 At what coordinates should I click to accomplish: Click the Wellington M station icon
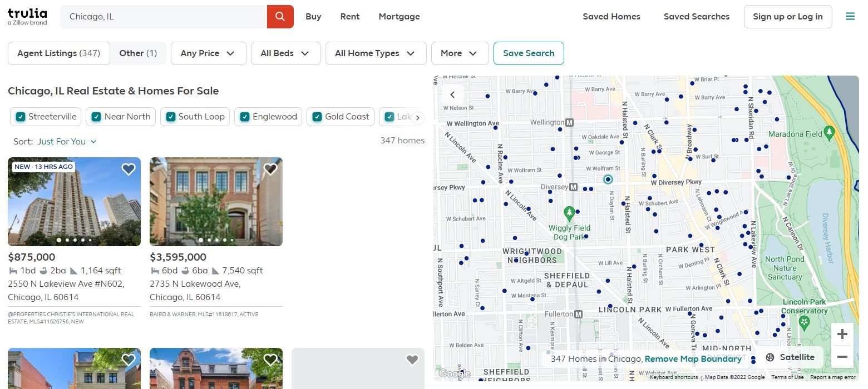point(569,122)
